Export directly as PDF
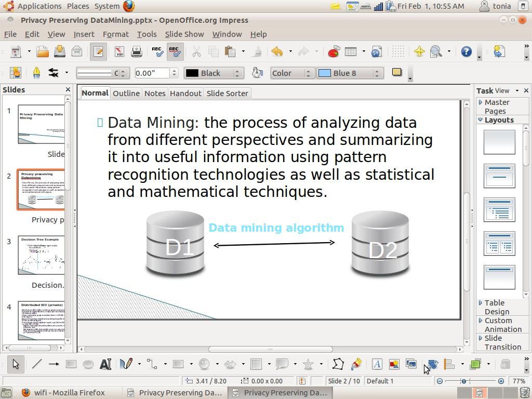The image size is (532, 399). tap(119, 51)
